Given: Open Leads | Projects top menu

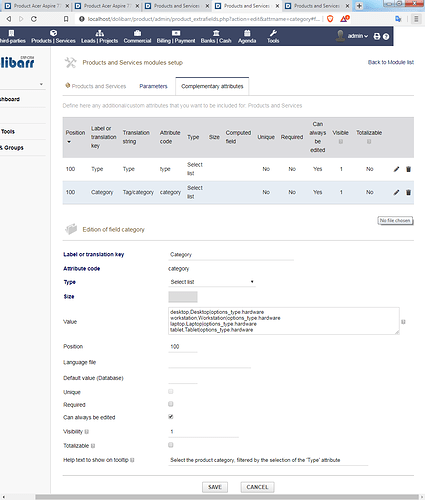Looking at the screenshot, I should [99, 37].
